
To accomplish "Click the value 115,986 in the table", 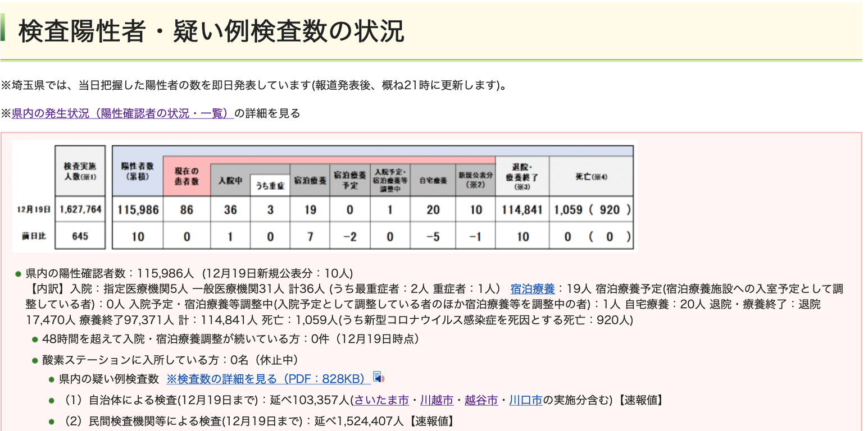I will (138, 209).
